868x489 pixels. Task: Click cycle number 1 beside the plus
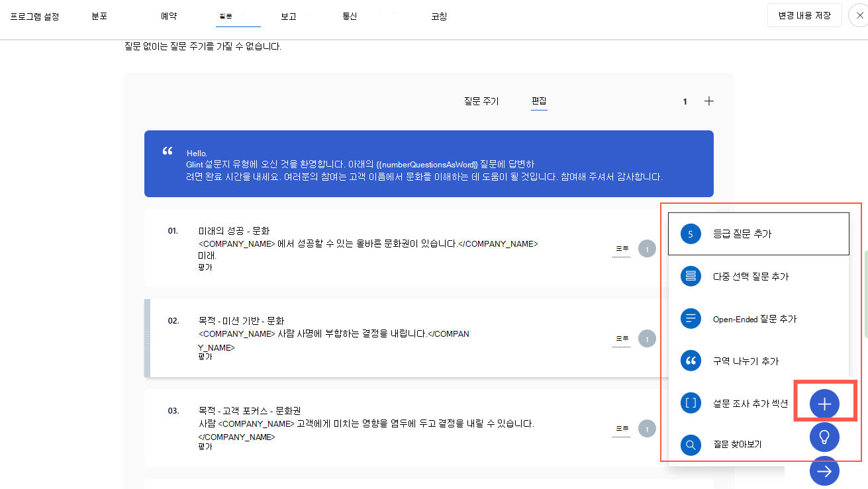click(685, 101)
